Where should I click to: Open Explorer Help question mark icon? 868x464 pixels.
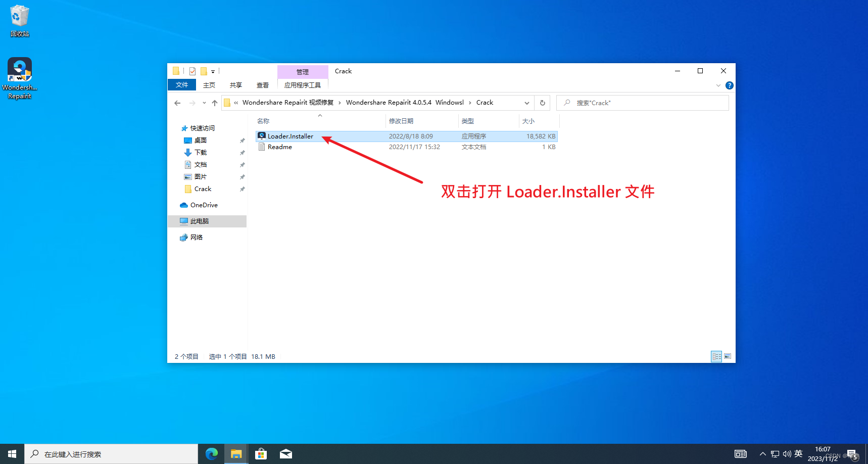click(x=729, y=85)
